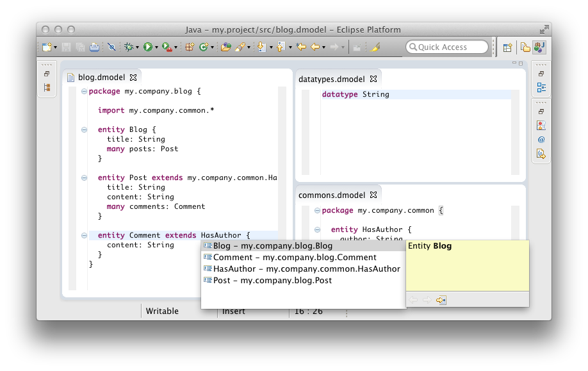Open the Back history dropdown arrow
The image size is (588, 371).
click(x=323, y=47)
